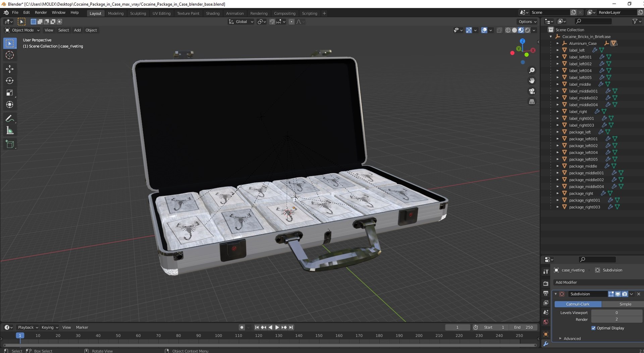Switch to the Shading workspace tab
Image resolution: width=644 pixels, height=353 pixels.
pyautogui.click(x=213, y=13)
